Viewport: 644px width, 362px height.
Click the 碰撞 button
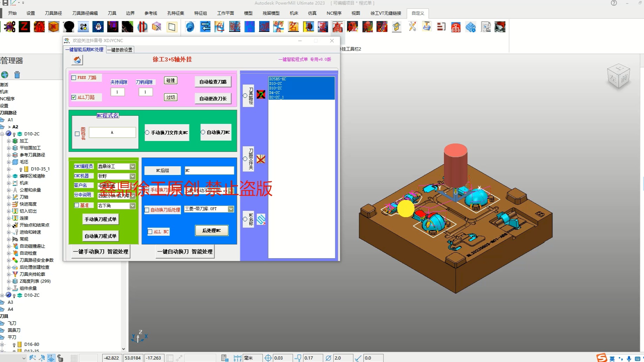(171, 81)
